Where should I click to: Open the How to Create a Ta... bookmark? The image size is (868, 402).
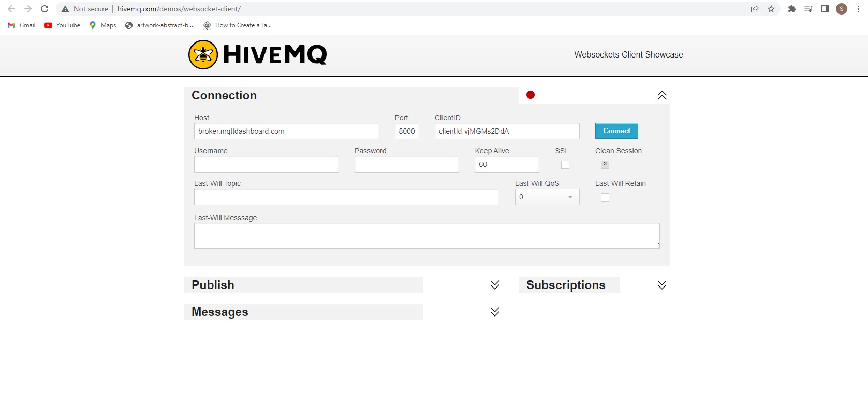238,25
